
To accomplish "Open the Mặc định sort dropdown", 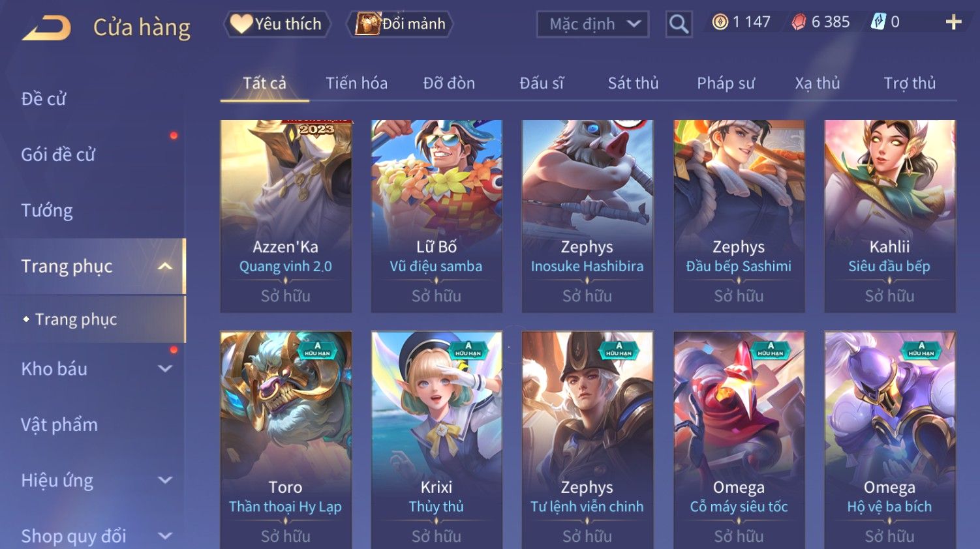I will [x=592, y=25].
